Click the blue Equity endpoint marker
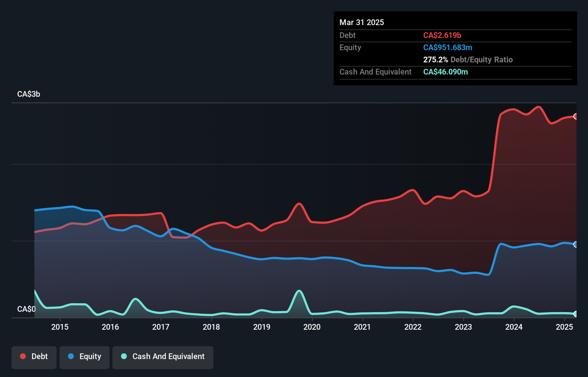The width and height of the screenshot is (588, 377). tap(576, 244)
